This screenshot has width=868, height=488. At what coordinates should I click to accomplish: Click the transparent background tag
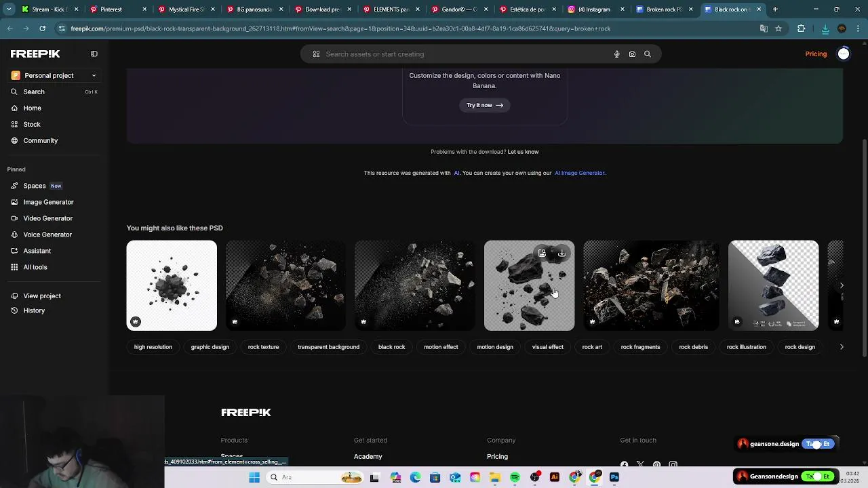pos(328,347)
